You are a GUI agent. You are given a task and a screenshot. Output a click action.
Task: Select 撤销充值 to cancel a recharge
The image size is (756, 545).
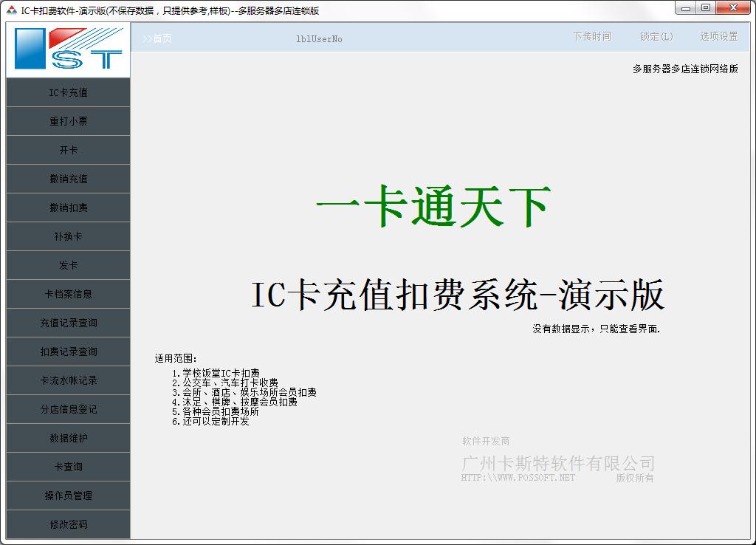pos(68,179)
